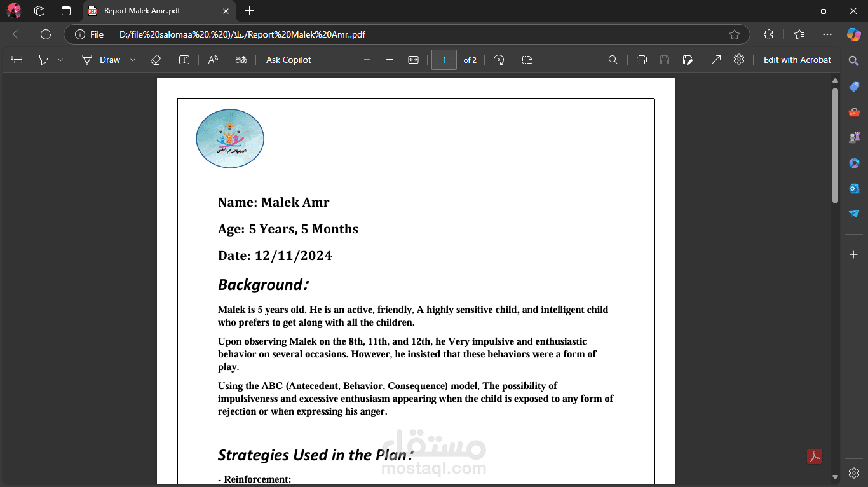
Task: Open the tab actions menu
Action: pyautogui.click(x=66, y=11)
